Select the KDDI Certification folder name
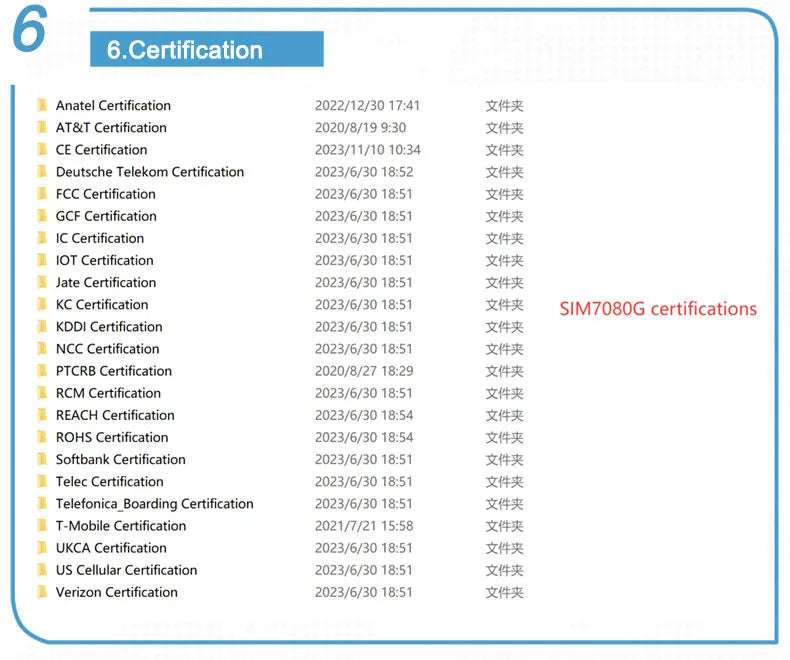This screenshot has height=660, width=790. coord(109,327)
